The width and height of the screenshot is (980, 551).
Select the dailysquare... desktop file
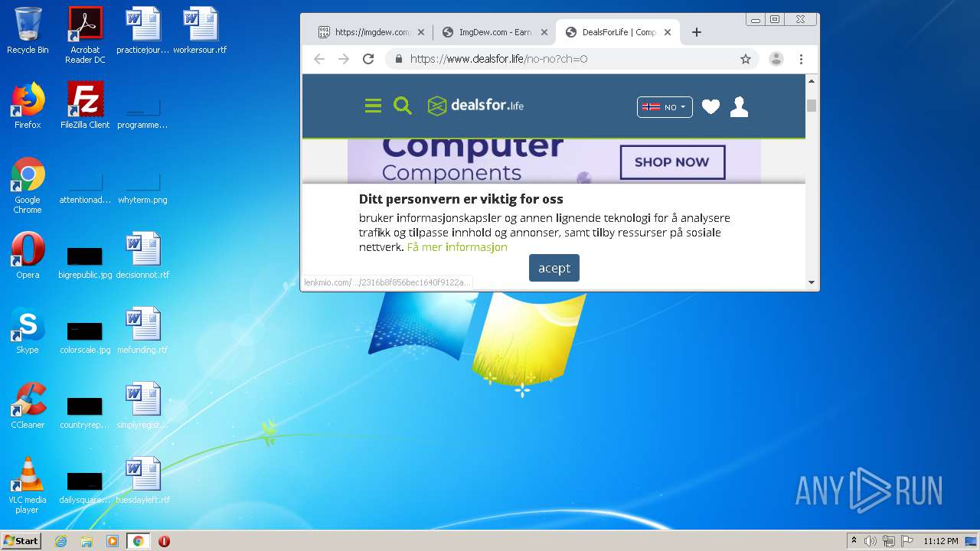[85, 486]
